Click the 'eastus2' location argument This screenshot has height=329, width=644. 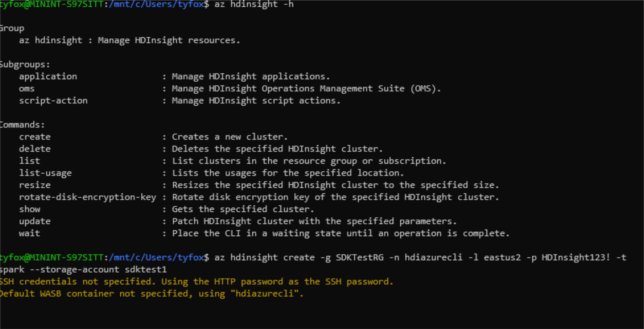pyautogui.click(x=502, y=258)
